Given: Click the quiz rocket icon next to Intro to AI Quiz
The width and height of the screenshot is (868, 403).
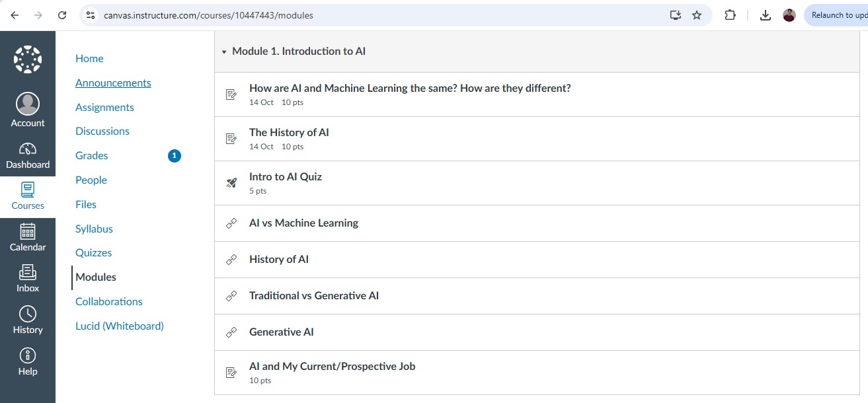Looking at the screenshot, I should coord(231,183).
